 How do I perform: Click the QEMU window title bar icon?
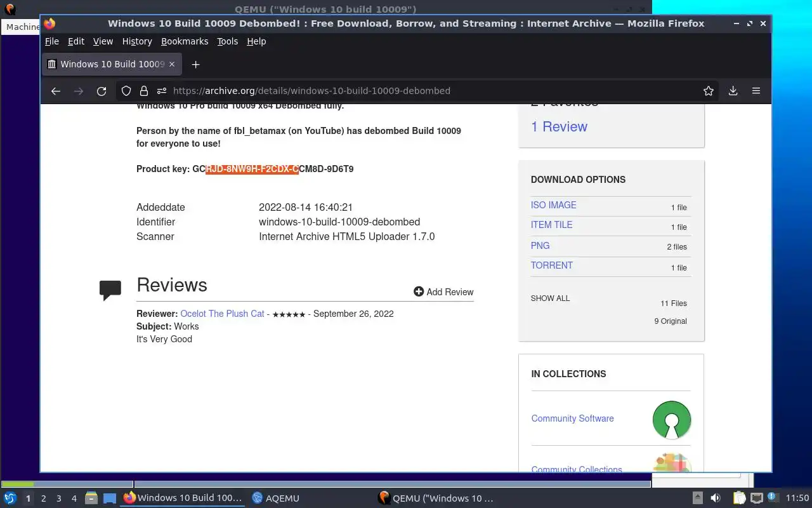coord(10,9)
